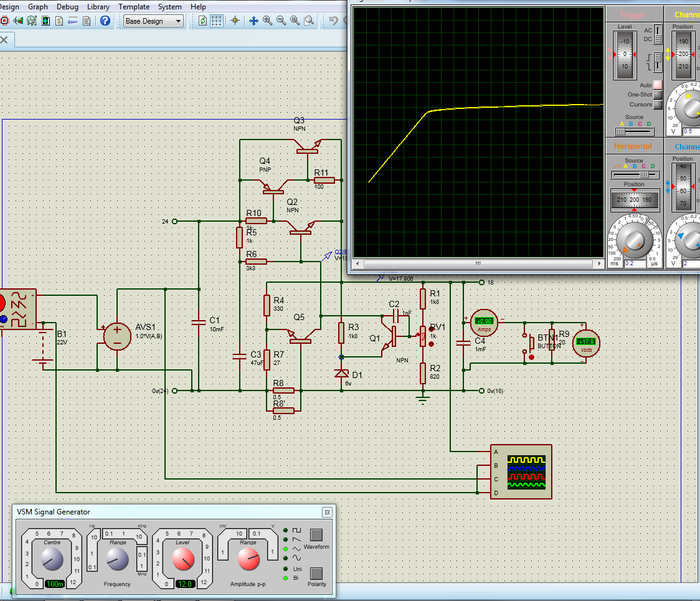The width and height of the screenshot is (700, 601).
Task: Enable the One-Shot trigger button
Action: (657, 95)
